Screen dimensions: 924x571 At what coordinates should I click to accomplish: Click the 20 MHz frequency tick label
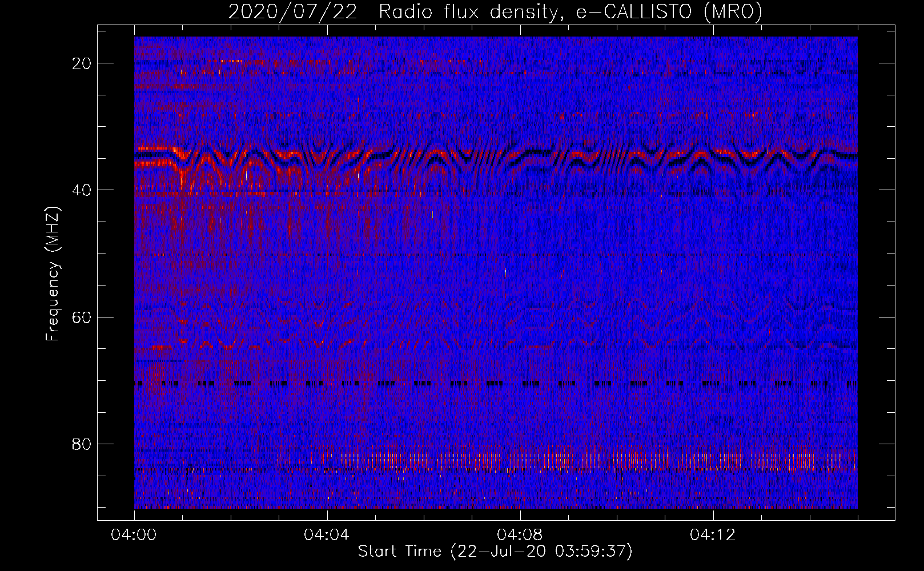click(x=82, y=63)
